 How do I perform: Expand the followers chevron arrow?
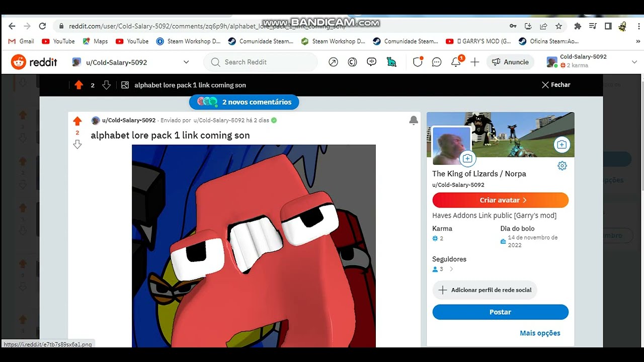click(x=451, y=269)
